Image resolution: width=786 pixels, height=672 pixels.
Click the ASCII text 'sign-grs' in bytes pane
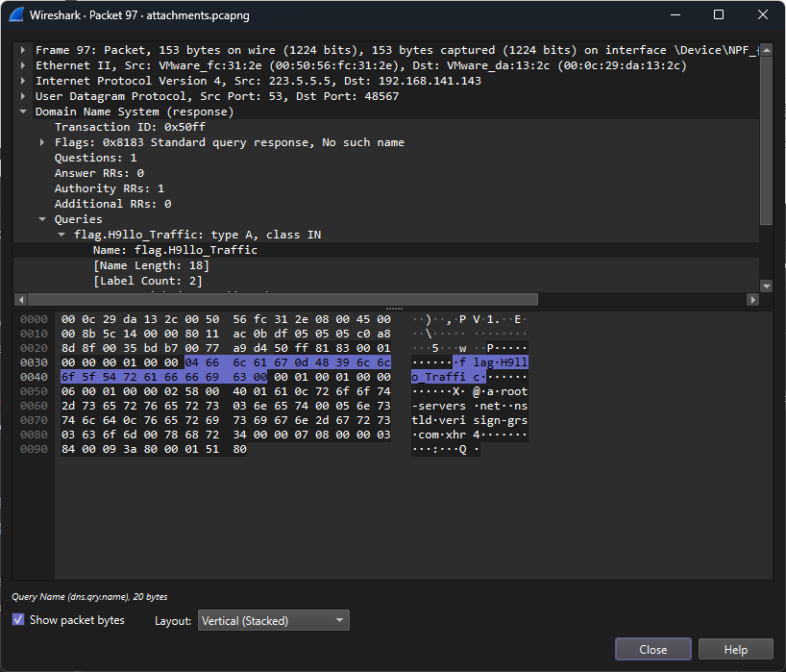(501, 420)
